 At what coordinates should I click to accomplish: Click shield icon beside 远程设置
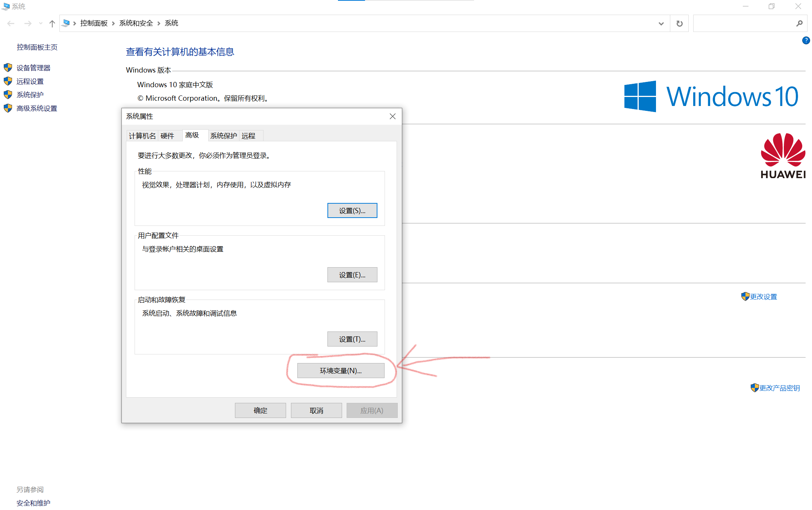coord(8,81)
